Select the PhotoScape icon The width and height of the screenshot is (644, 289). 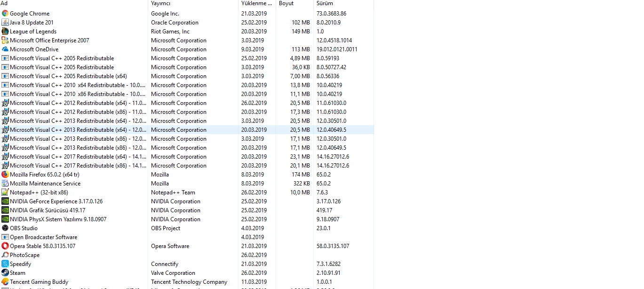point(5,255)
